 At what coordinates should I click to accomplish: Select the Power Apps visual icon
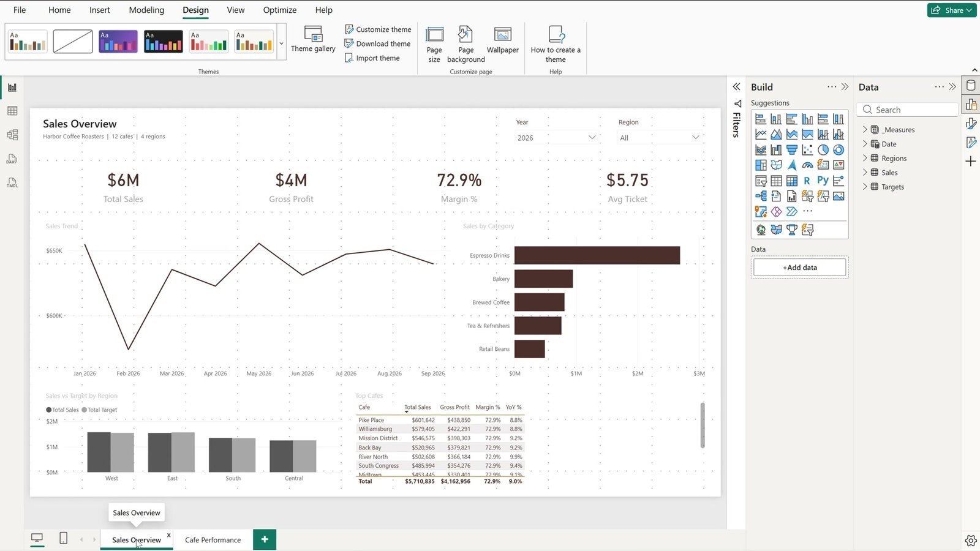tap(776, 211)
